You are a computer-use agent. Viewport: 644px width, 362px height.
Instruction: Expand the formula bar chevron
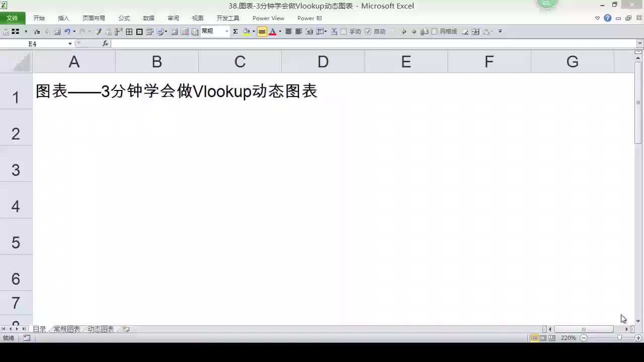coord(639,44)
